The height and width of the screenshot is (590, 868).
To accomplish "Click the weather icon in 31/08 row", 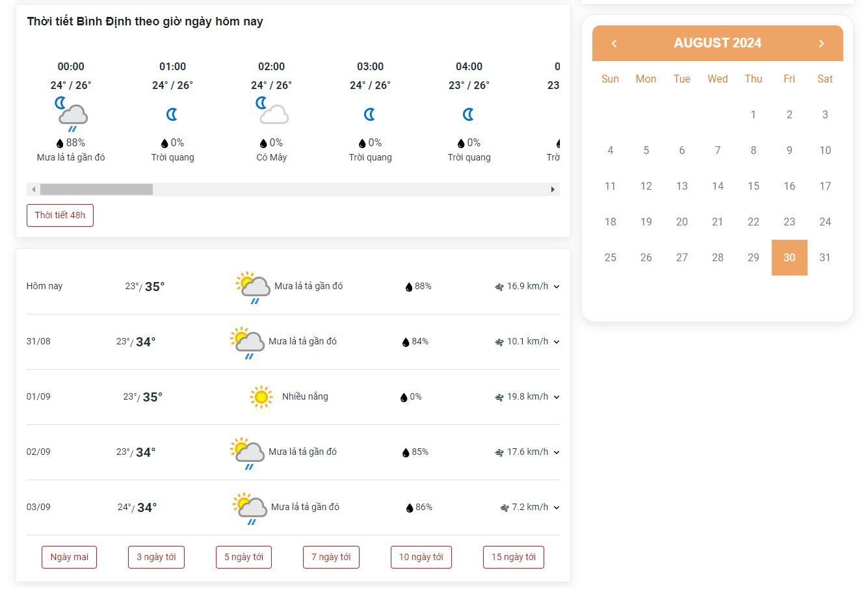I will tap(248, 343).
